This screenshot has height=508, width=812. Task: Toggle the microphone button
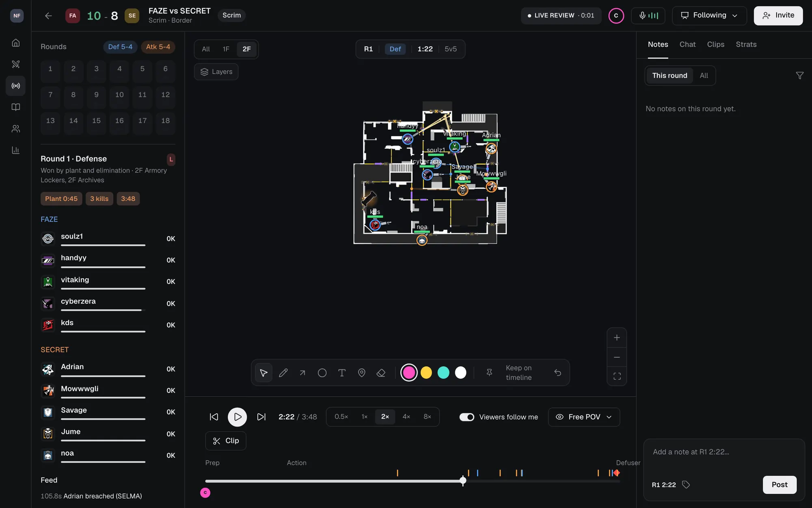click(648, 15)
